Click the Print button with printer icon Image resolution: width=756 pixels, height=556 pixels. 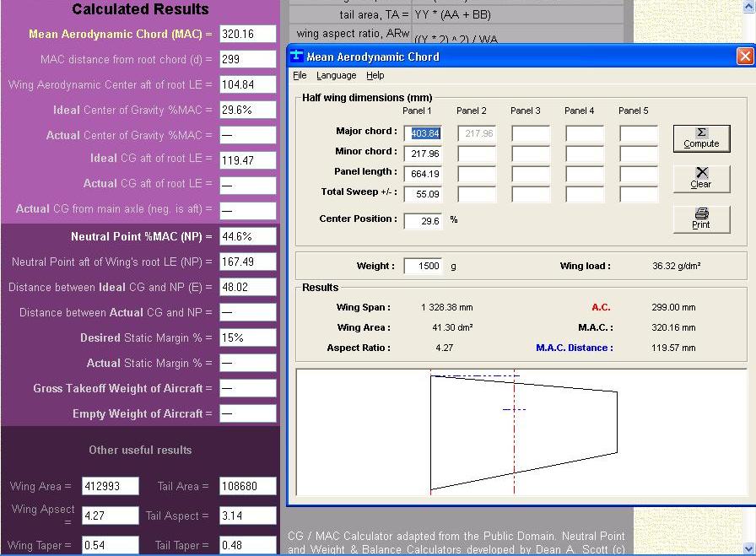coord(700,219)
